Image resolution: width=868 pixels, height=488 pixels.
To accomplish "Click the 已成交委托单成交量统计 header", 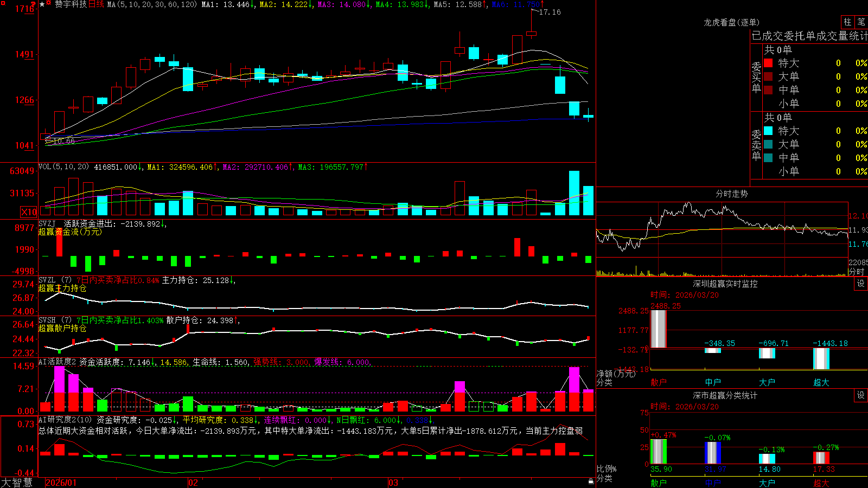I will pos(809,36).
